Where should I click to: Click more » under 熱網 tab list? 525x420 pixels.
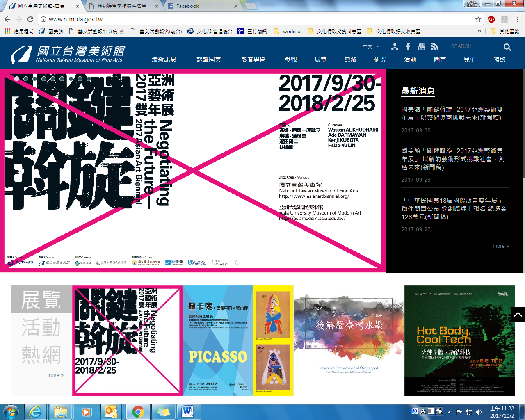pos(55,375)
